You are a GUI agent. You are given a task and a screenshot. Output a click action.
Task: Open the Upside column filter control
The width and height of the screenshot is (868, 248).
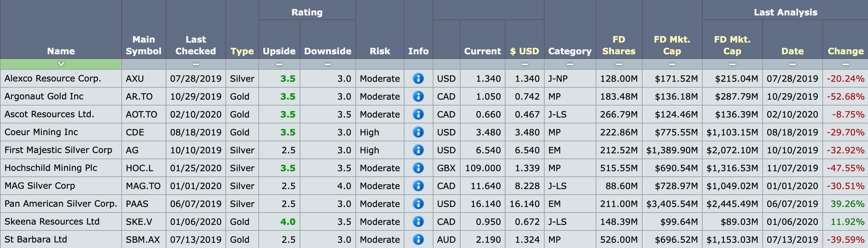[x=279, y=64]
